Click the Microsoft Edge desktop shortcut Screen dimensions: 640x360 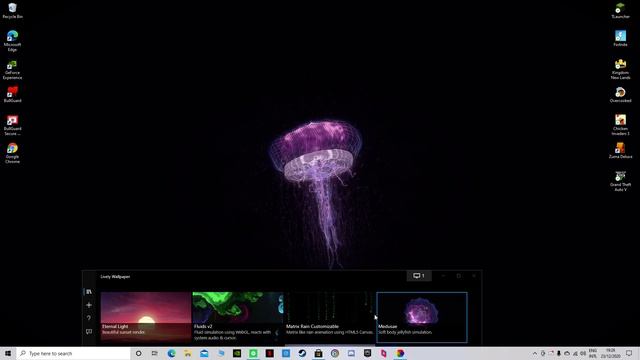12,41
